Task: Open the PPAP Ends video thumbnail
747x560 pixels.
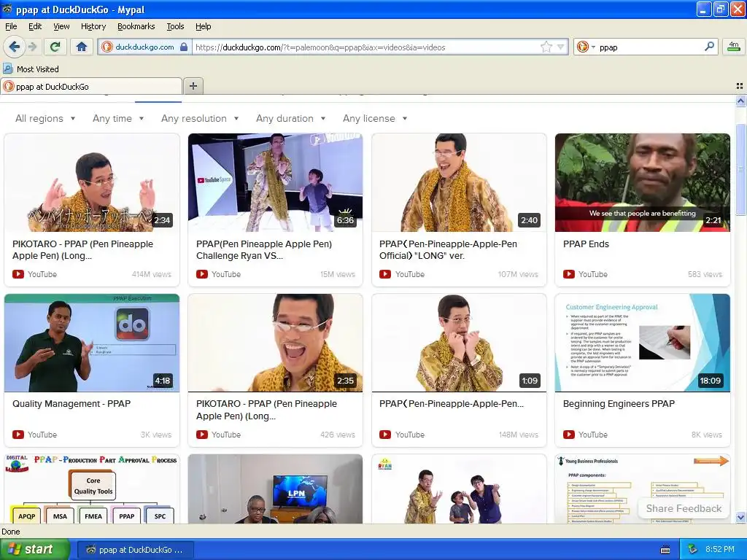Action: click(x=642, y=182)
